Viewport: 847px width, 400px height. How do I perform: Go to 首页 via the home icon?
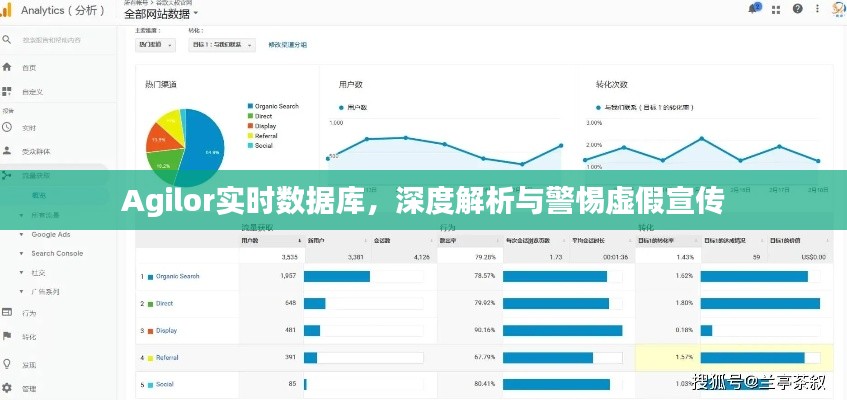6,67
